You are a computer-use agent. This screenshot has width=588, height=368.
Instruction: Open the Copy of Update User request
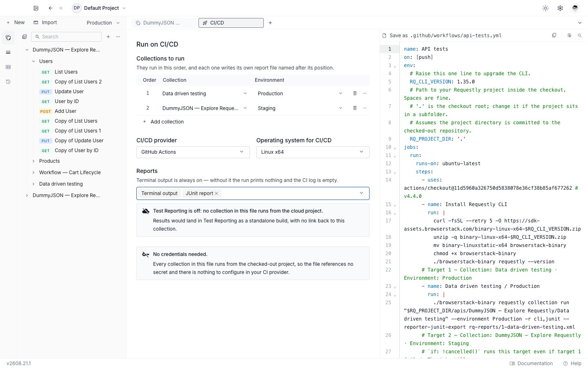tap(79, 141)
